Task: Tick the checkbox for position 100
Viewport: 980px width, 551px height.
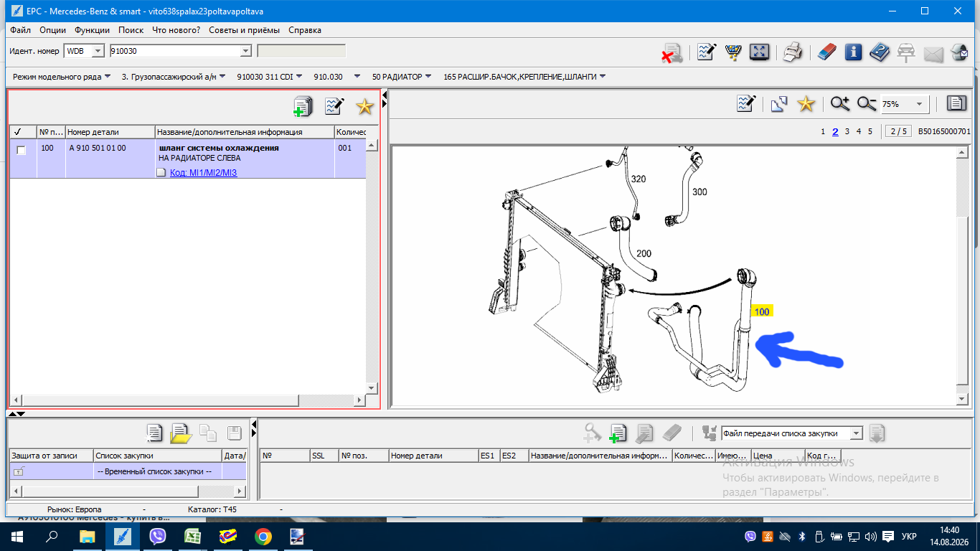Action: [22, 150]
